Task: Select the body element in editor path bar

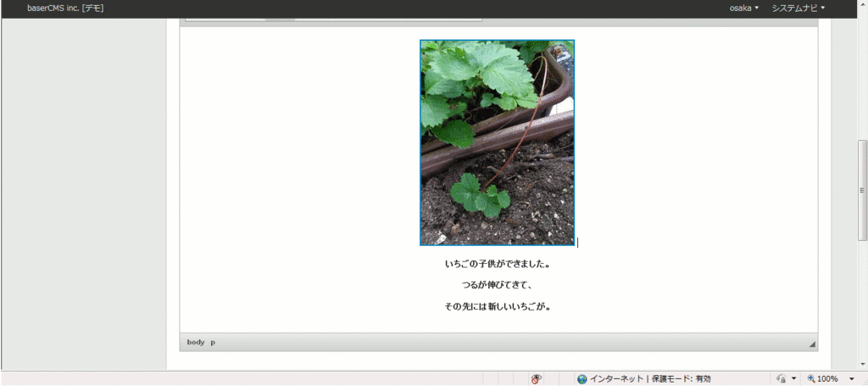Action: tap(196, 342)
